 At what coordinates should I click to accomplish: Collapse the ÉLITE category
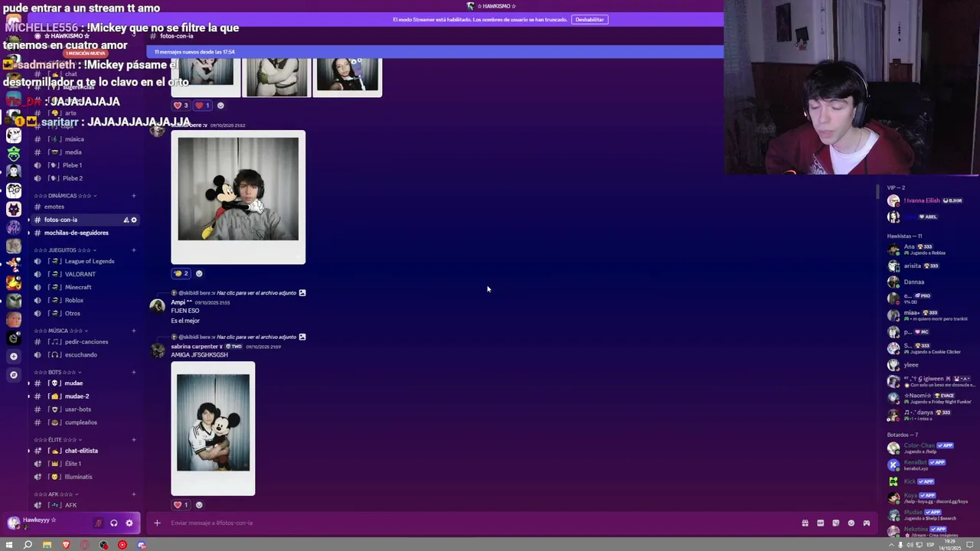coord(57,440)
